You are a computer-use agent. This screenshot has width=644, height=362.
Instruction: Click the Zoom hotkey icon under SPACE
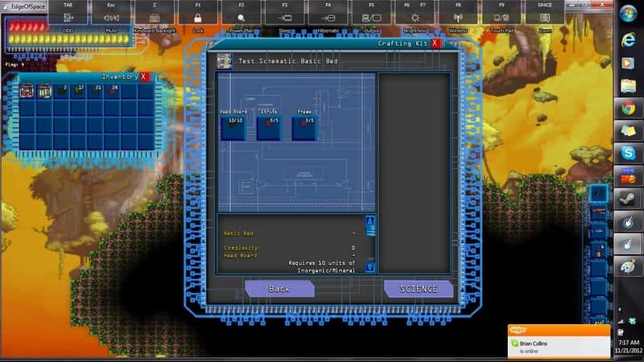coord(545,18)
